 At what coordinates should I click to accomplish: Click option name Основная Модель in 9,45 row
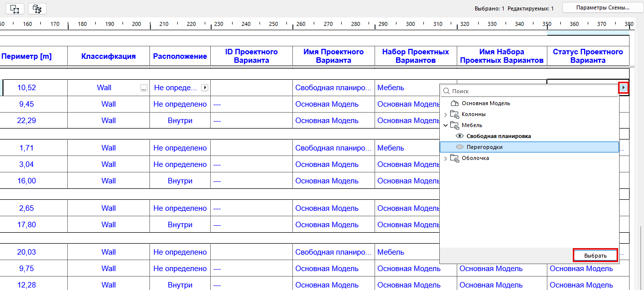pos(327,104)
